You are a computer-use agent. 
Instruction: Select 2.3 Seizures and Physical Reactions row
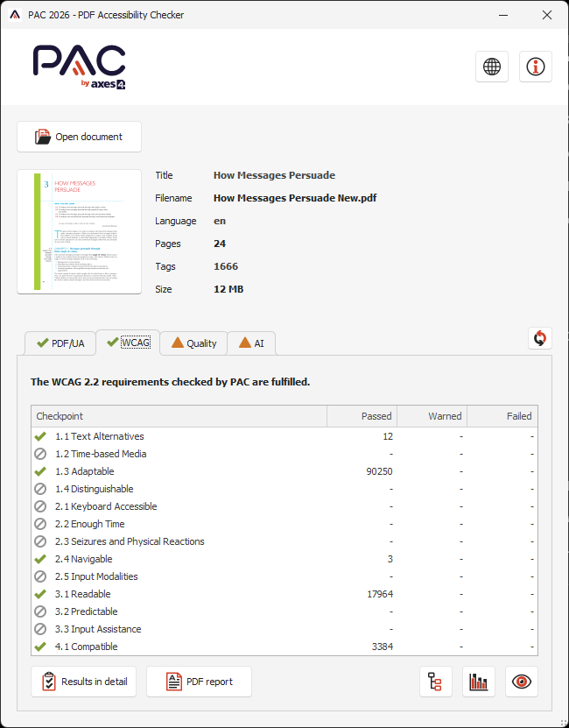click(284, 541)
